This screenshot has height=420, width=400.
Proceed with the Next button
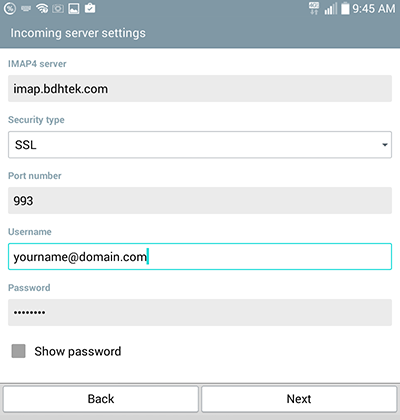299,399
